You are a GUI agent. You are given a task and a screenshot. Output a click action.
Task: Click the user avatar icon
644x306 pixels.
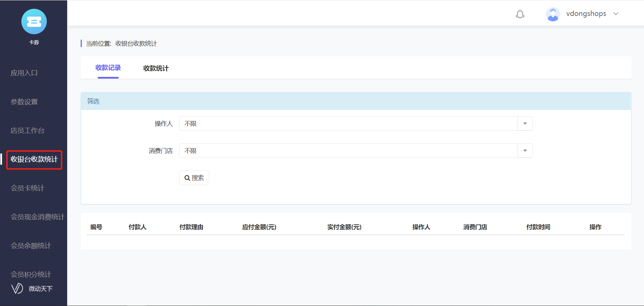coord(552,14)
